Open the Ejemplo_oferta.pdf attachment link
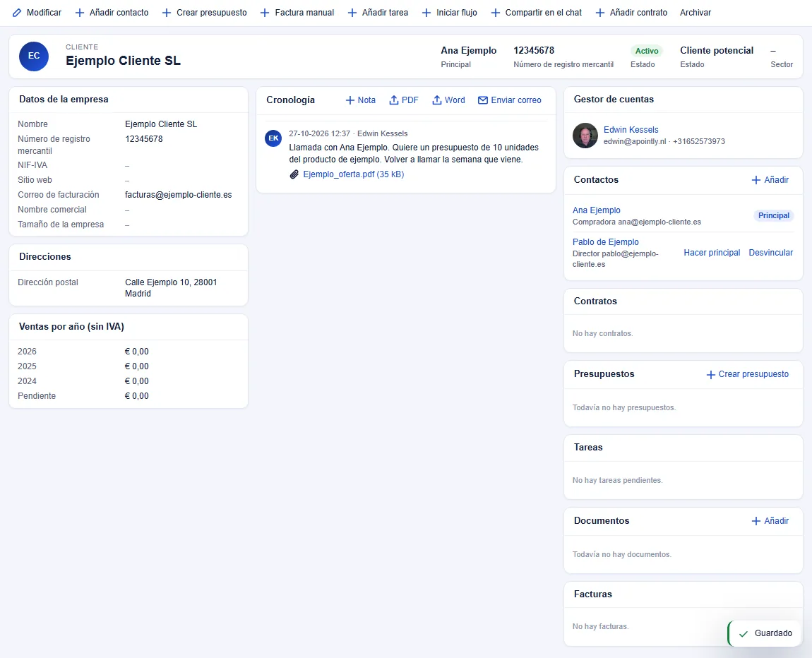The width and height of the screenshot is (812, 658). (x=353, y=174)
